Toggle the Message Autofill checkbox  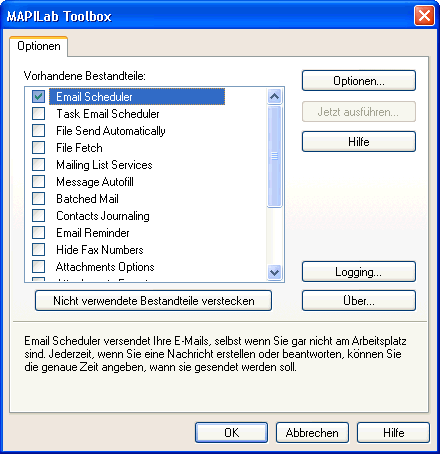[x=39, y=182]
